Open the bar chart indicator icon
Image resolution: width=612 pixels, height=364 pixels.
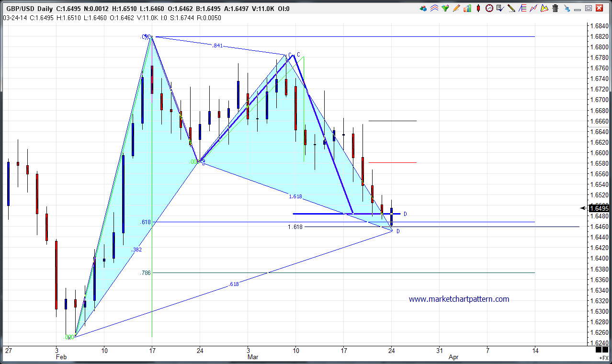pyautogui.click(x=467, y=9)
